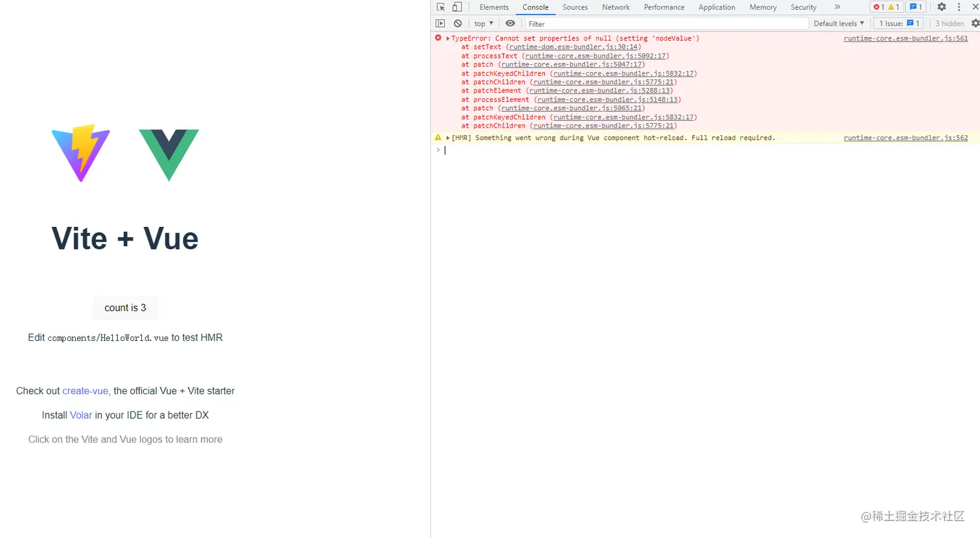Click the TypeError 'Cannot set properties of null' message
Screen dimensions: 980x538
[x=575, y=38]
